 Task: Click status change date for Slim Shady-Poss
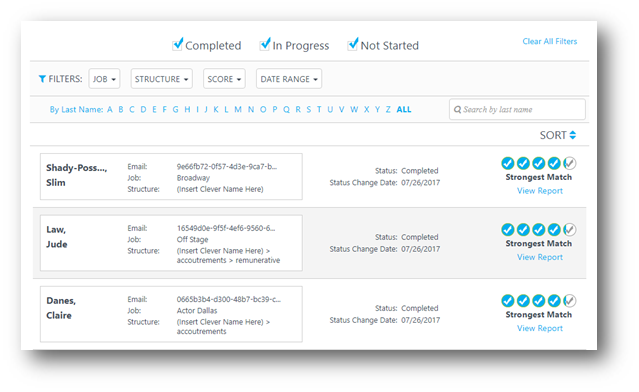[421, 183]
